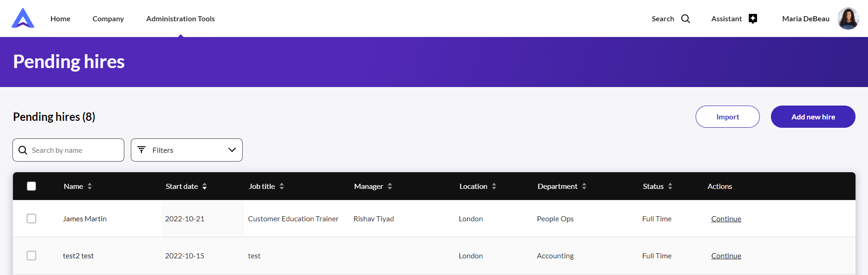Click the company logo icon
The width and height of the screenshot is (868, 275).
pos(23,19)
